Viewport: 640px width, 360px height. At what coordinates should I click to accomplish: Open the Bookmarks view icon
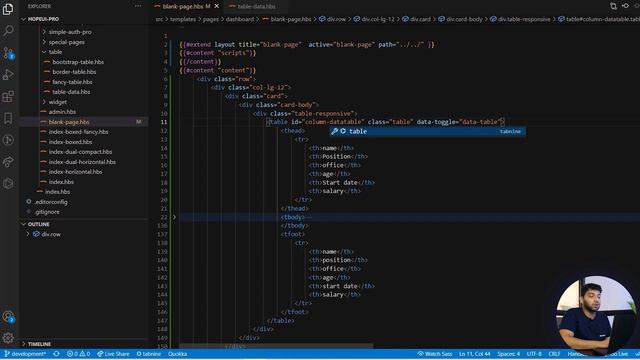(x=8, y=118)
